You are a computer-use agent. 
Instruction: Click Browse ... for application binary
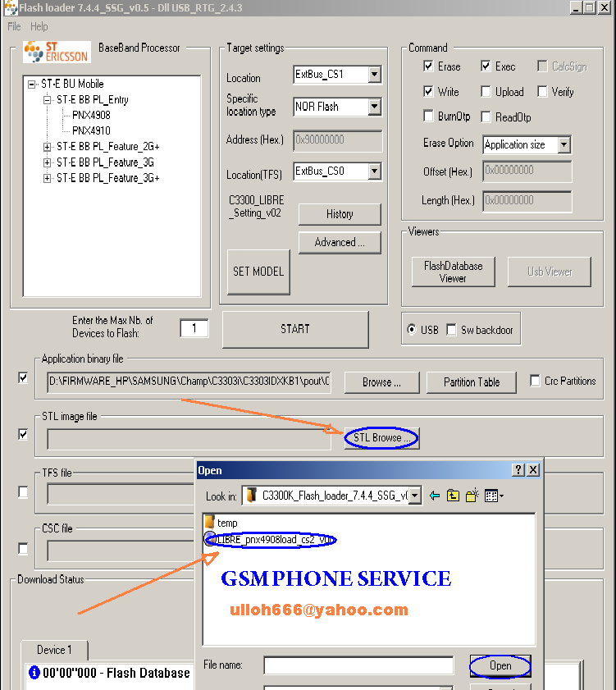point(381,382)
